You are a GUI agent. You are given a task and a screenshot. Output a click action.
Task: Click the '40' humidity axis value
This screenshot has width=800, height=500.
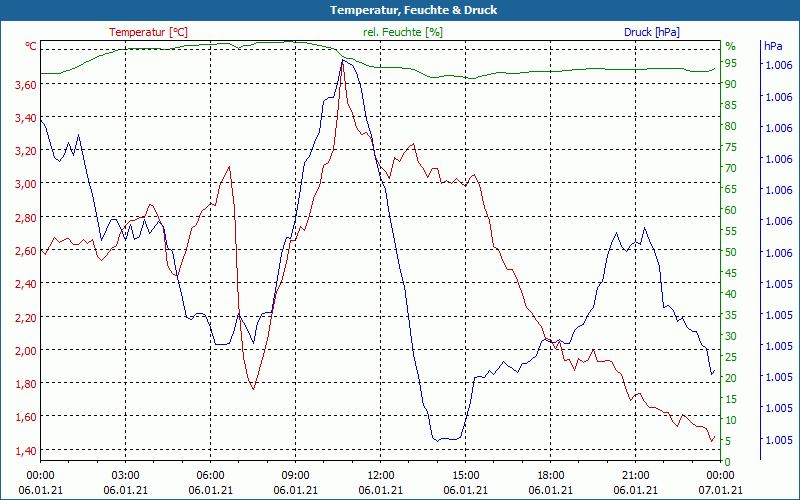tap(731, 294)
